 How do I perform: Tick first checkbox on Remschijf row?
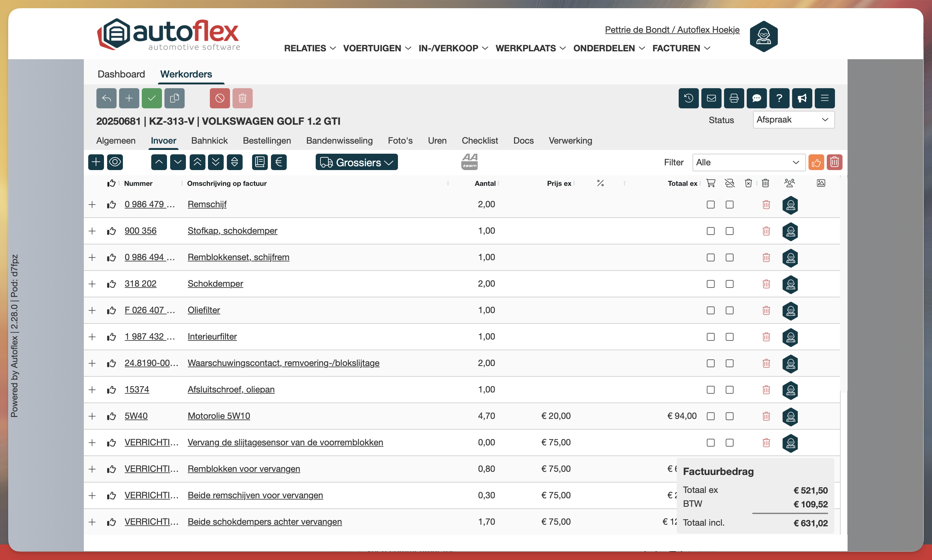(711, 204)
